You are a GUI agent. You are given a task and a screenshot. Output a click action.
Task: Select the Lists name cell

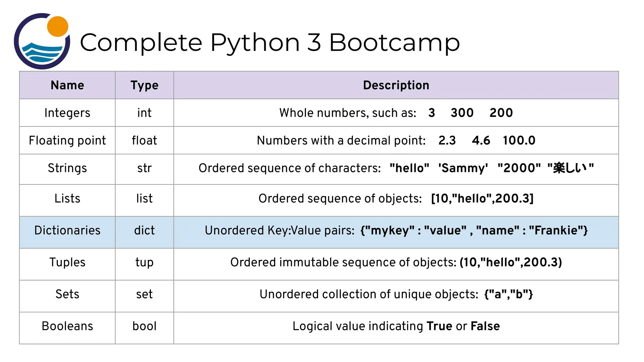point(67,199)
